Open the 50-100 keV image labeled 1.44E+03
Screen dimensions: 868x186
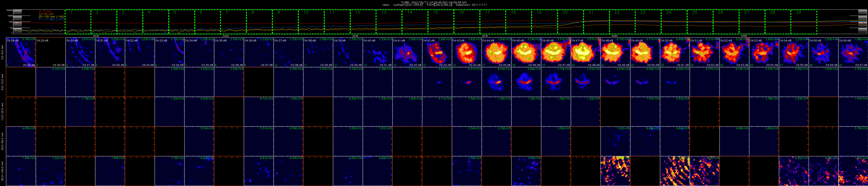click(526, 171)
